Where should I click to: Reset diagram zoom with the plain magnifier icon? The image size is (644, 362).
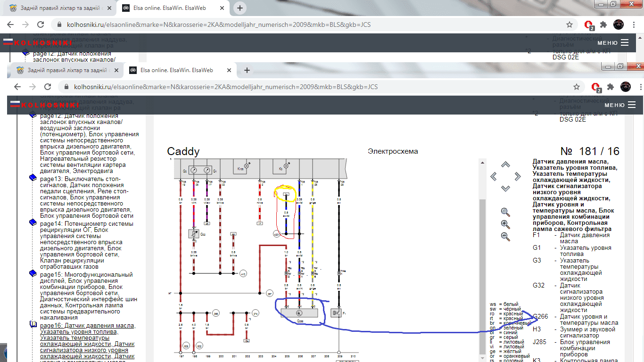[505, 212]
